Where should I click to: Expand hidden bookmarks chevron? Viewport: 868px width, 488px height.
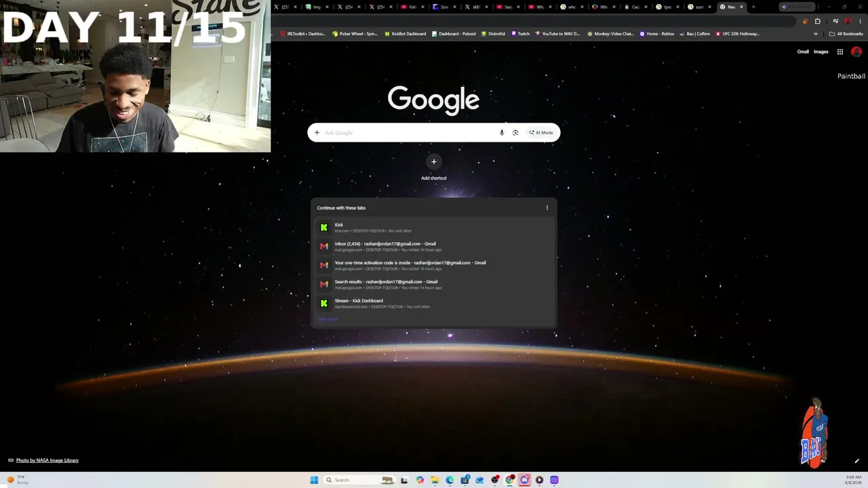tap(816, 34)
